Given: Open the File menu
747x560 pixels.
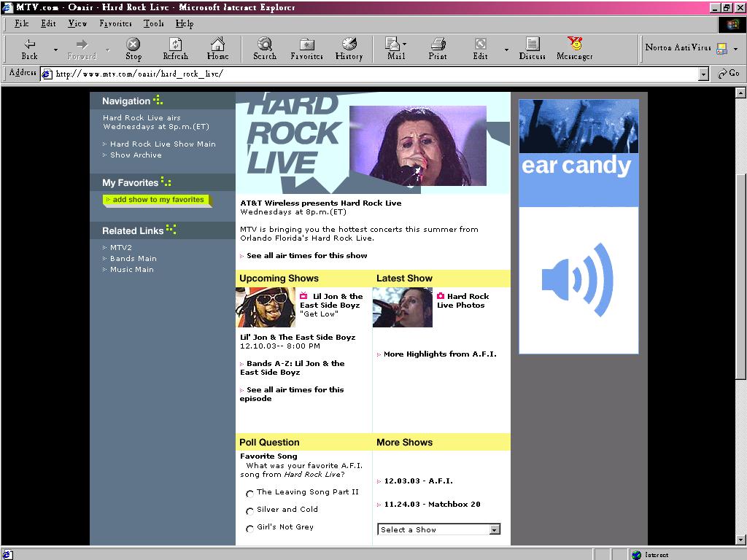Looking at the screenshot, I should pos(21,23).
